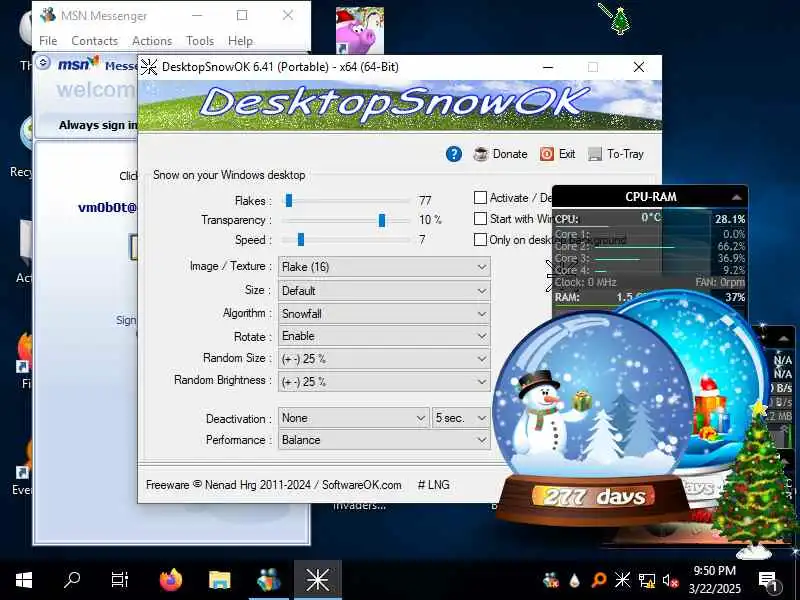Click the snowman snow globe countdown gadget
The image size is (800, 600).
coord(593,418)
